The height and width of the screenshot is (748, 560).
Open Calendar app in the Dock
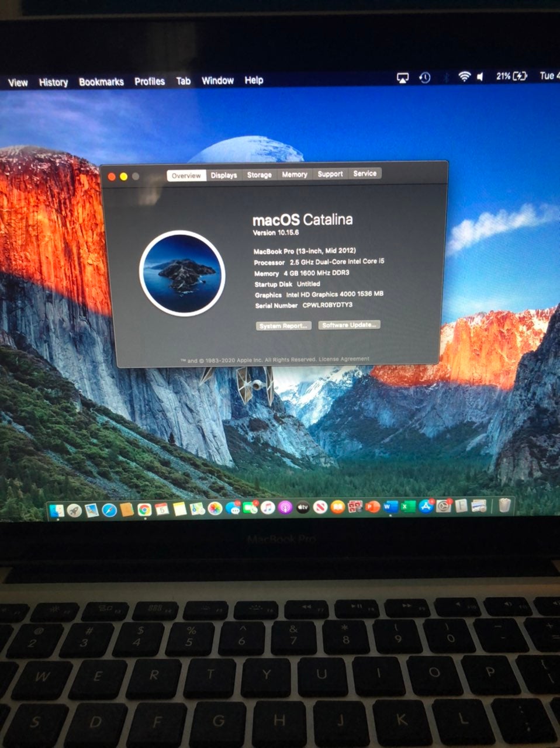[162, 510]
